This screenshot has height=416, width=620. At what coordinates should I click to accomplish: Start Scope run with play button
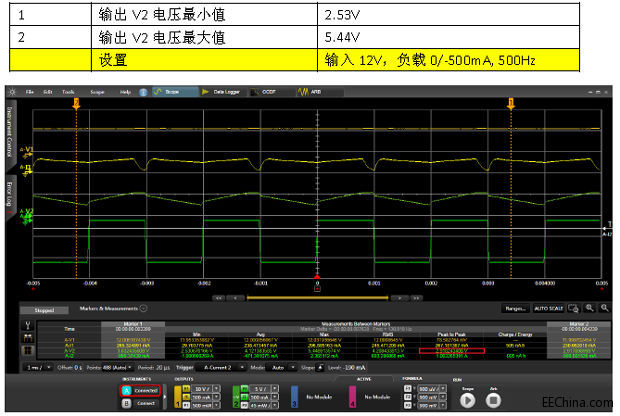pyautogui.click(x=468, y=401)
